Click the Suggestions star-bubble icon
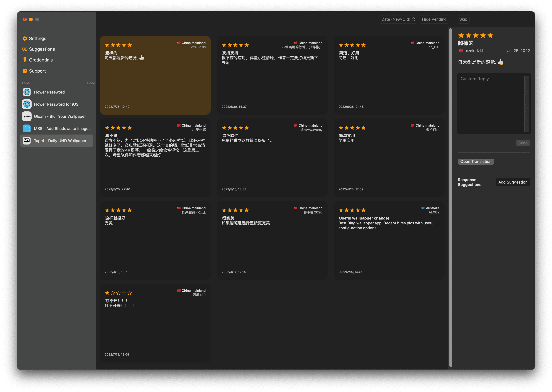The width and height of the screenshot is (552, 392). coord(25,49)
